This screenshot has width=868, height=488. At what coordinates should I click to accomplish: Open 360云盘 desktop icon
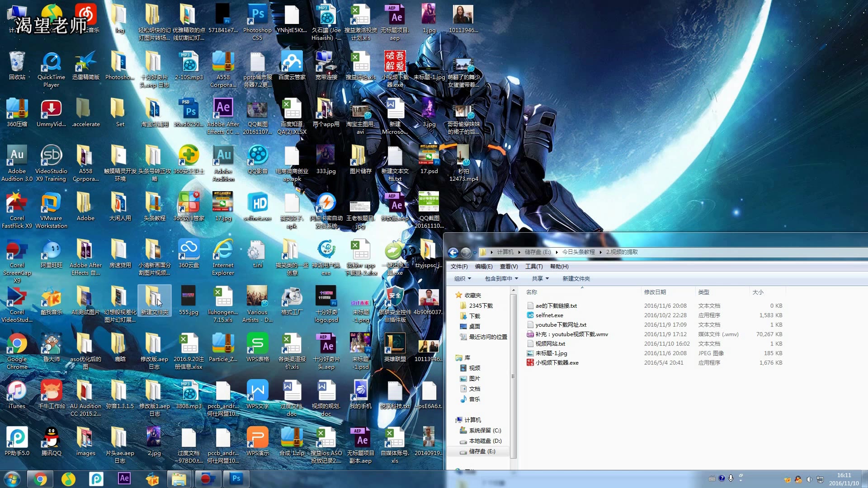tap(189, 253)
